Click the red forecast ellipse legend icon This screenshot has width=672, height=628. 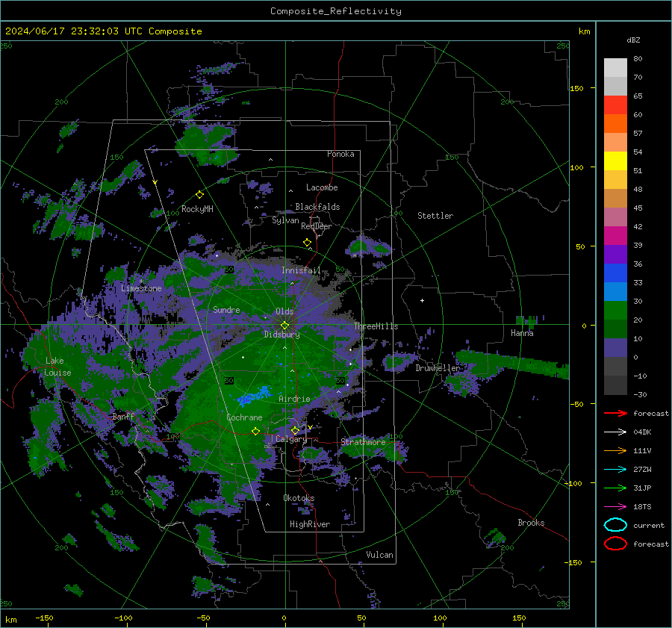[x=615, y=544]
